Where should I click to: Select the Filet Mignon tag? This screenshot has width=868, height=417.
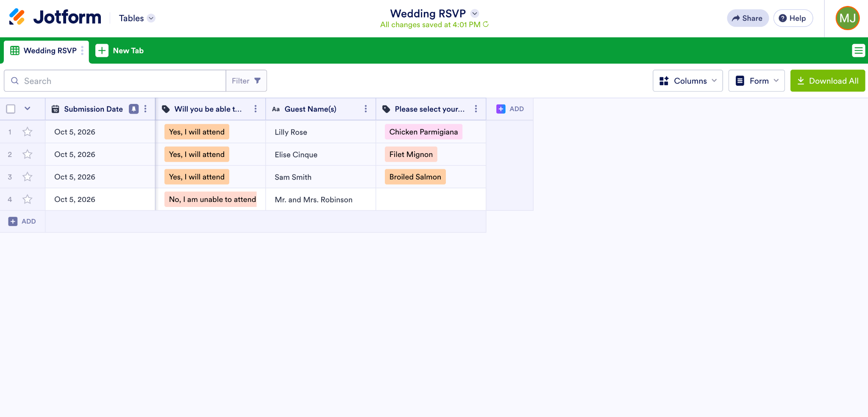pyautogui.click(x=411, y=154)
